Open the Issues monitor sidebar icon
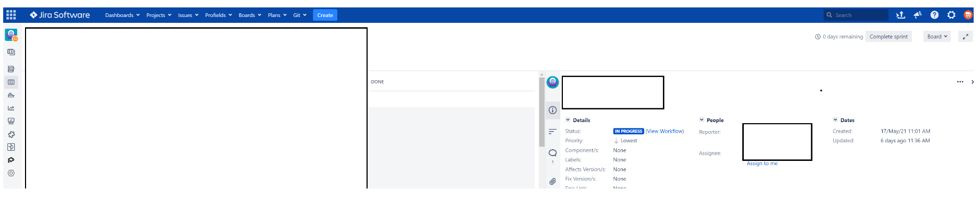The width and height of the screenshot is (980, 197). point(11,121)
